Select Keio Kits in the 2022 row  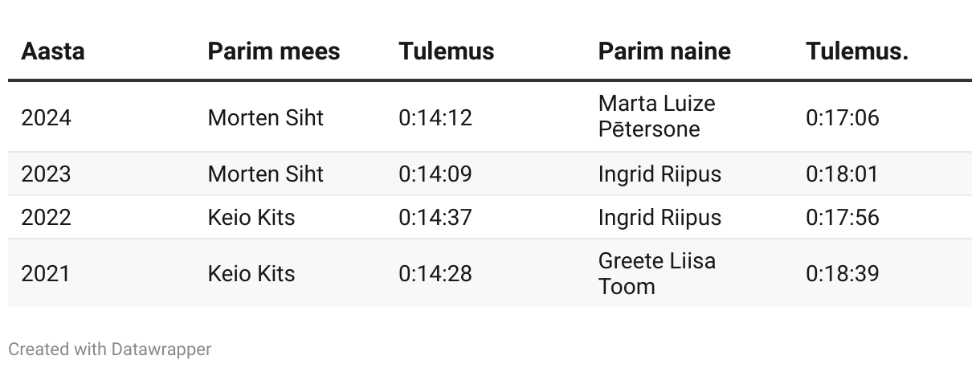click(x=251, y=217)
